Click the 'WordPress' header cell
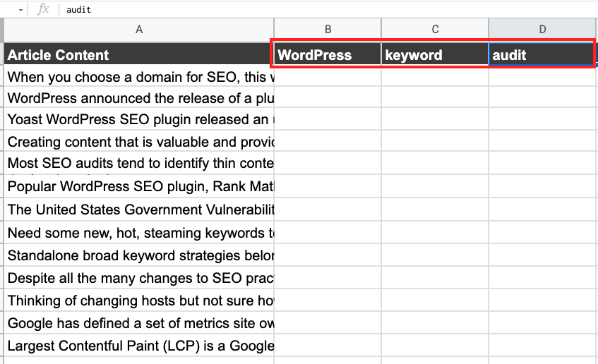Screen dimensions: 598x364 click(328, 54)
